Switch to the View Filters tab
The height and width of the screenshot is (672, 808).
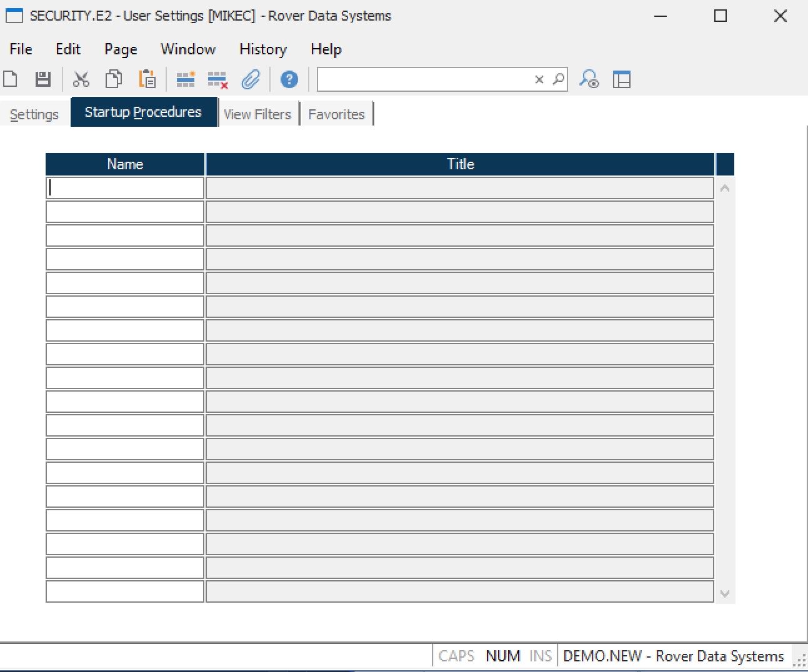point(257,114)
